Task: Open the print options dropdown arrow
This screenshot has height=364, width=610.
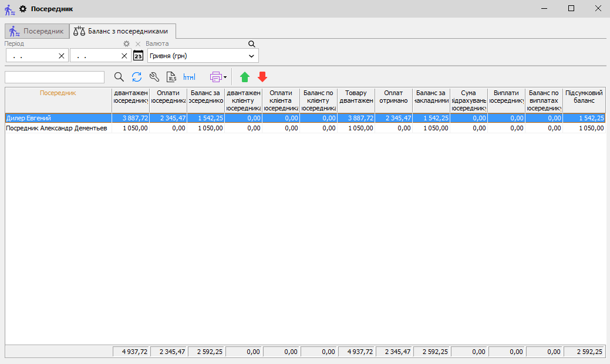Action: (225, 77)
